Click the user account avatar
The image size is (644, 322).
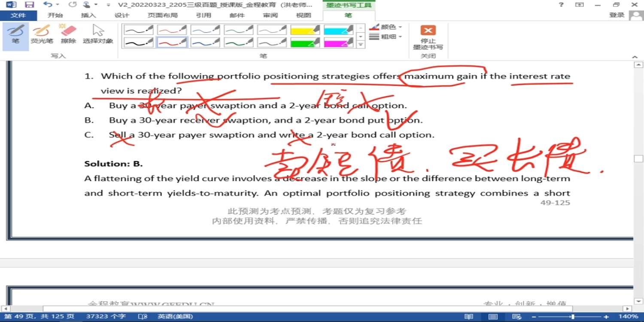pyautogui.click(x=636, y=15)
